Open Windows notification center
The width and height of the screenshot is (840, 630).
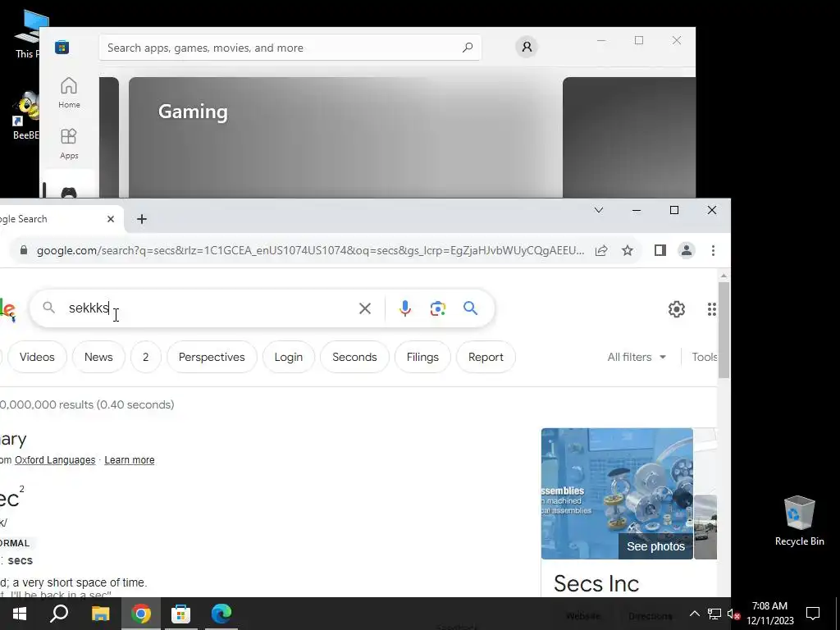click(x=813, y=614)
